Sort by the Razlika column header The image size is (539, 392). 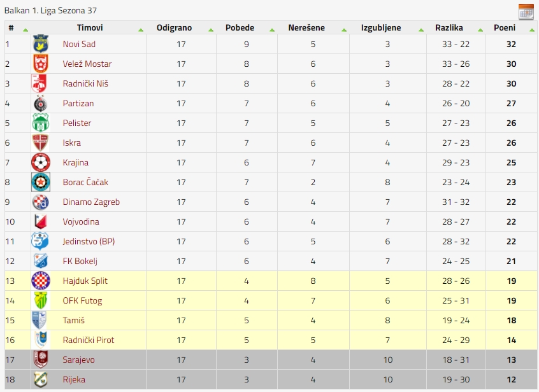click(x=449, y=28)
